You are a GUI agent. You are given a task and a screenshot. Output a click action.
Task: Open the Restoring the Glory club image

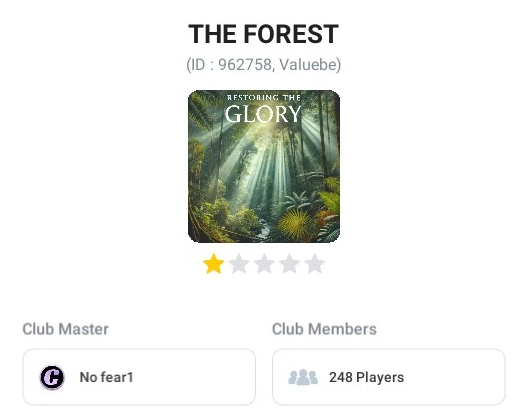264,166
